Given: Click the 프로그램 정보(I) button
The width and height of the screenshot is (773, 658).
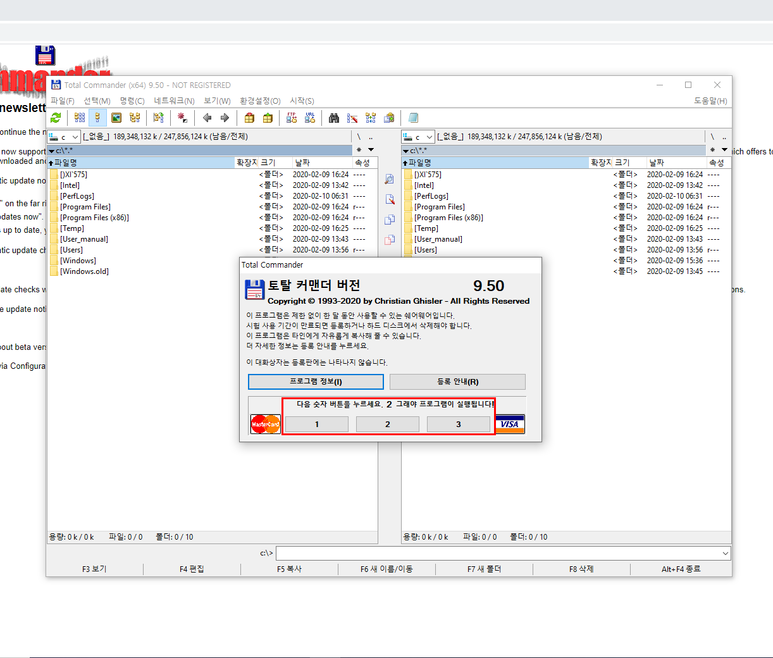Looking at the screenshot, I should [x=316, y=381].
